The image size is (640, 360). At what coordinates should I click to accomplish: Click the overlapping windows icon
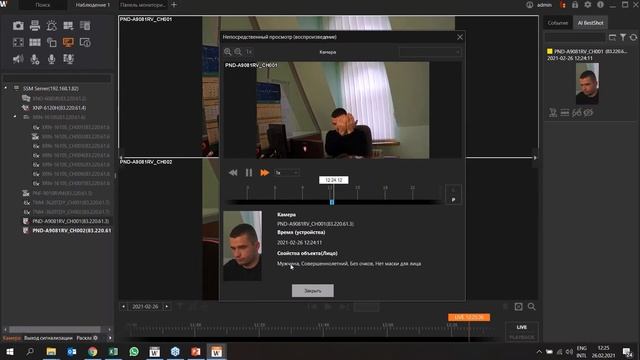51,42
